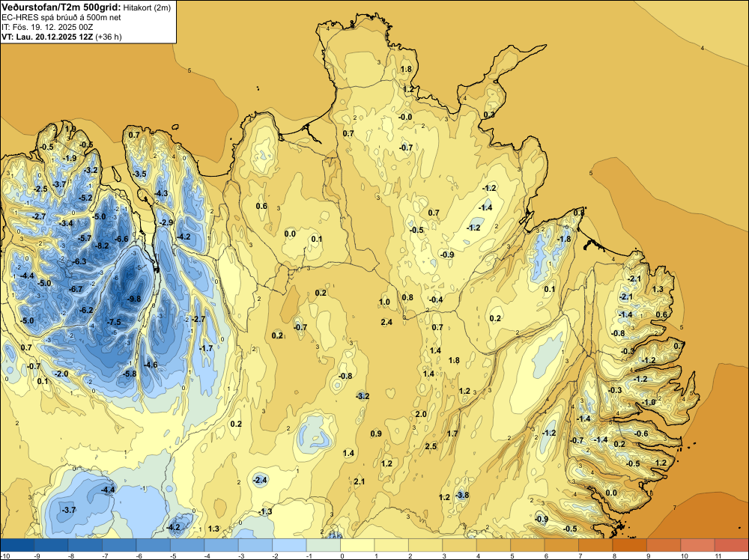
Task: Click the temperature label -4.3
Action: pyautogui.click(x=161, y=193)
